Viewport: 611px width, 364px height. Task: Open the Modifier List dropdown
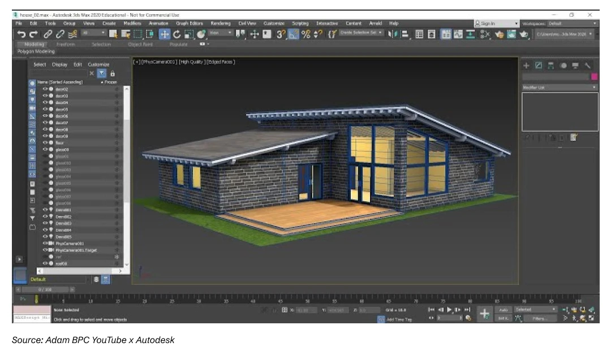[x=559, y=88]
